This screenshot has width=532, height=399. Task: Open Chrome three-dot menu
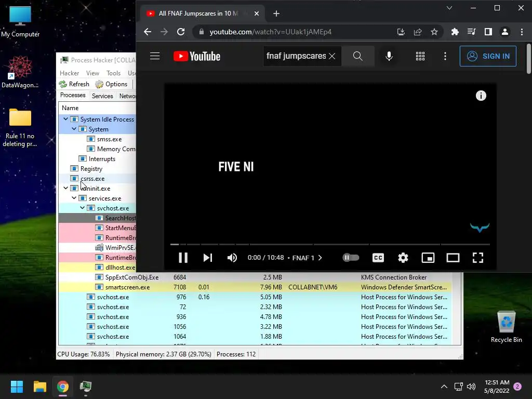pos(522,32)
